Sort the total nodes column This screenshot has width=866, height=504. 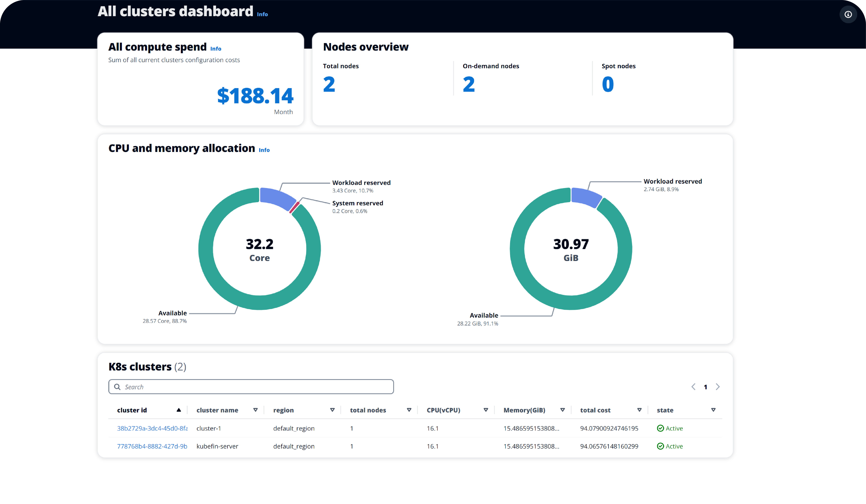tap(409, 410)
